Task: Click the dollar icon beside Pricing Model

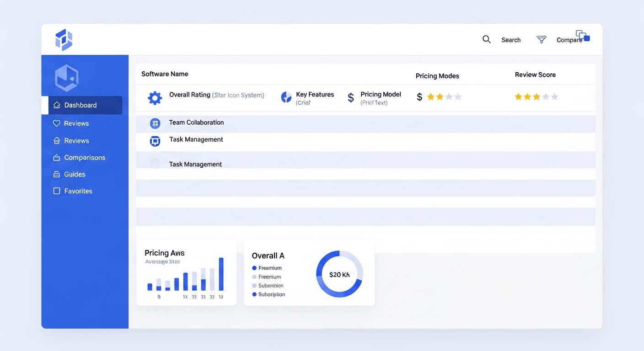Action: click(351, 97)
